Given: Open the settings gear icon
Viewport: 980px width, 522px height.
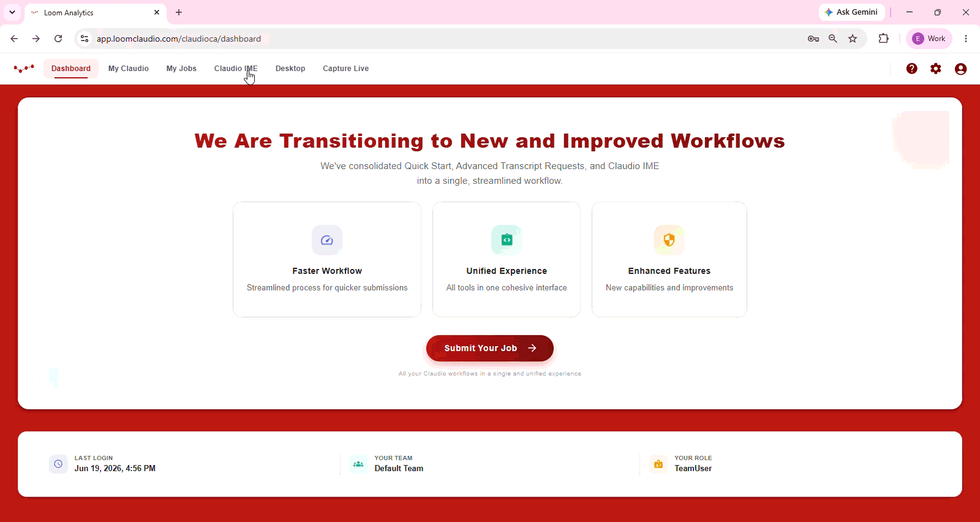Looking at the screenshot, I should [936, 69].
